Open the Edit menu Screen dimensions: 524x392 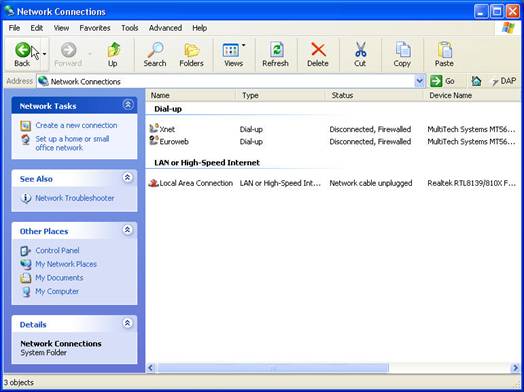coord(37,28)
